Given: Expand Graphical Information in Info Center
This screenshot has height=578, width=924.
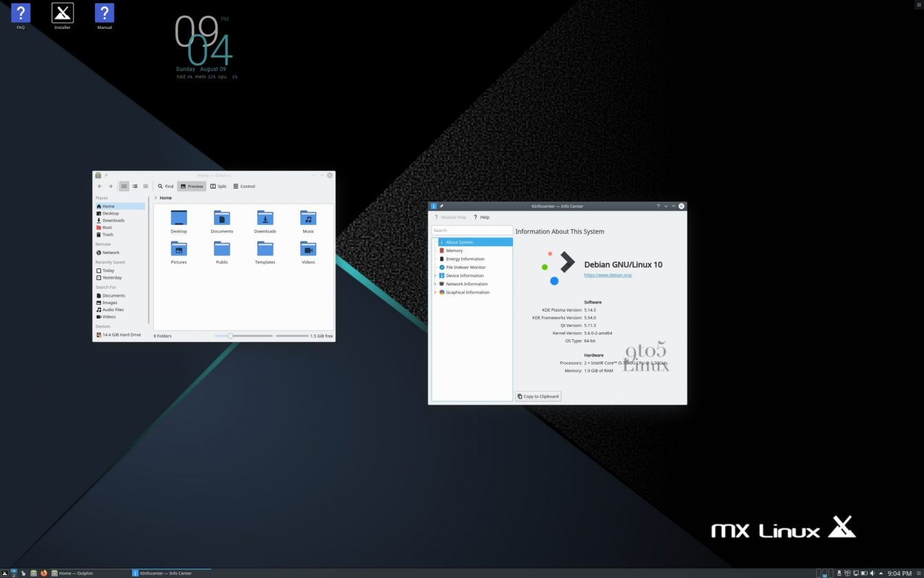Looking at the screenshot, I should [x=434, y=292].
